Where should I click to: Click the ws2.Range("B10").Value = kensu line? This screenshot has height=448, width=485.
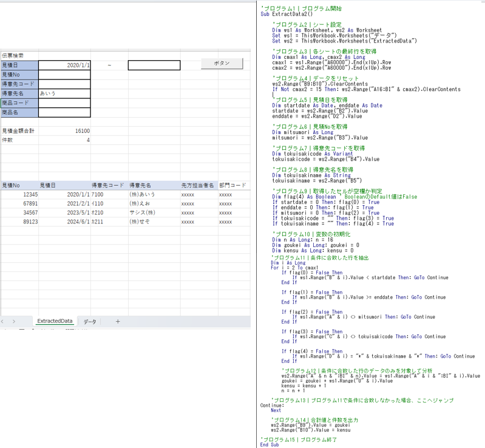[x=311, y=430]
